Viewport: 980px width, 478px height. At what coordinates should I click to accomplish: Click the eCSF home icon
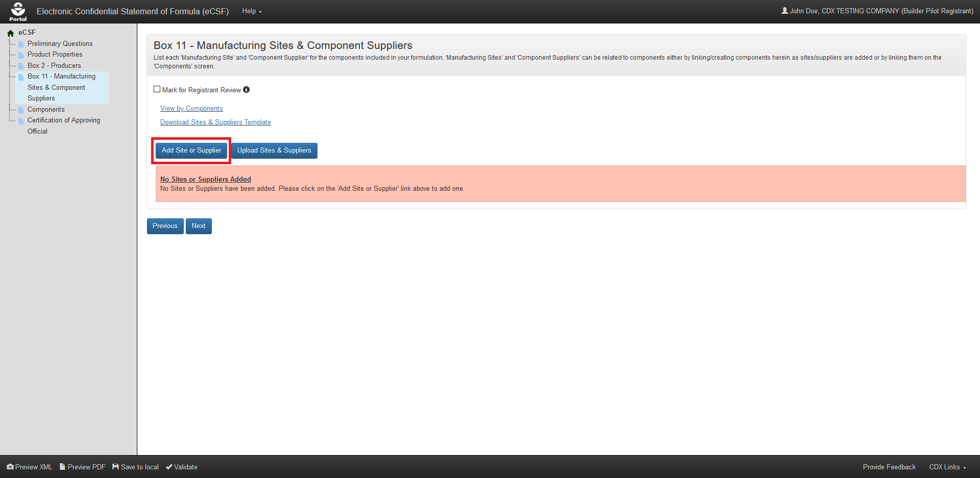[x=10, y=33]
